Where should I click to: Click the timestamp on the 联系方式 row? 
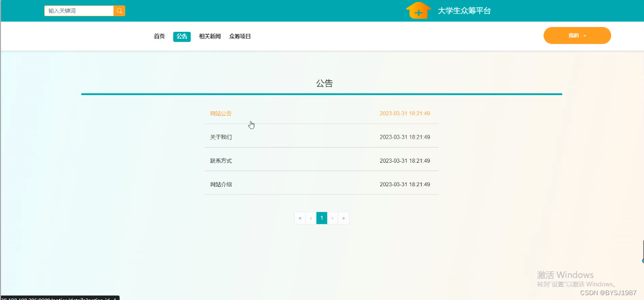coord(405,161)
